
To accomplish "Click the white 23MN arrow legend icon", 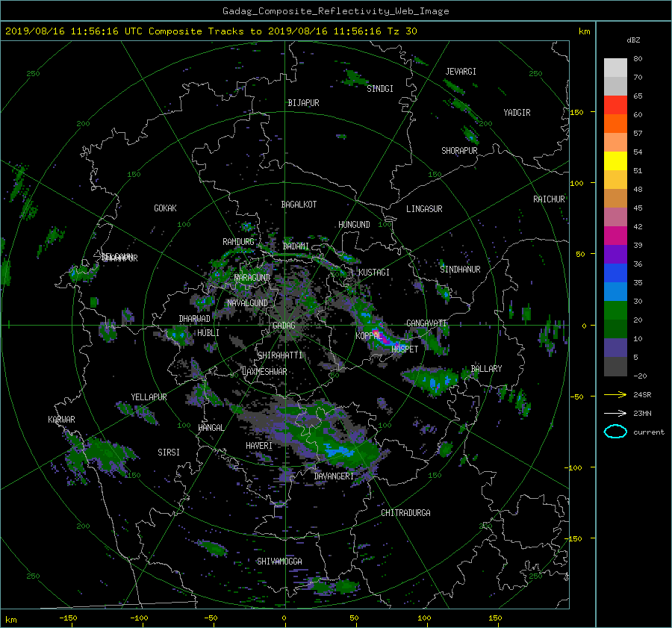I will 615,413.
